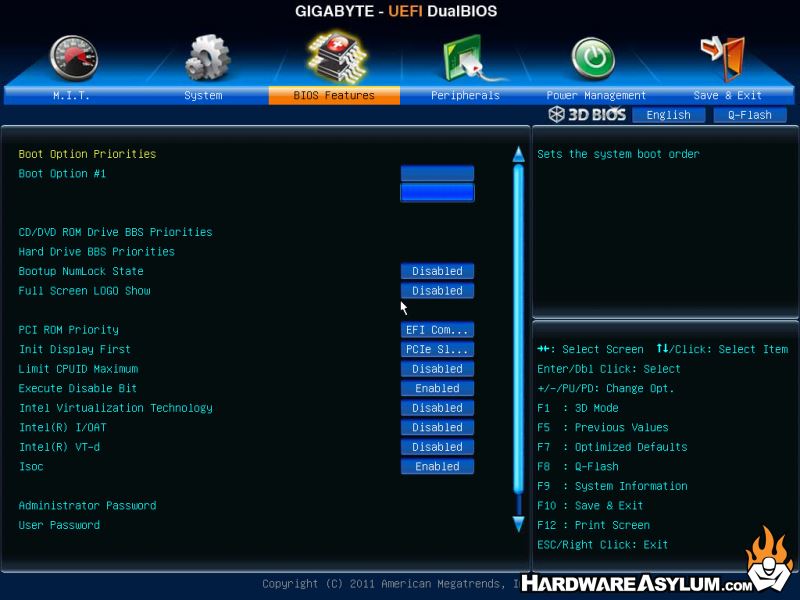Change language with the English button
This screenshot has width=800, height=600.
[x=668, y=115]
